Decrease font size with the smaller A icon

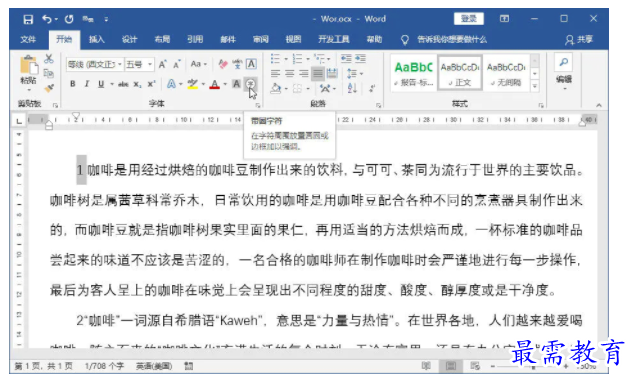(x=176, y=64)
